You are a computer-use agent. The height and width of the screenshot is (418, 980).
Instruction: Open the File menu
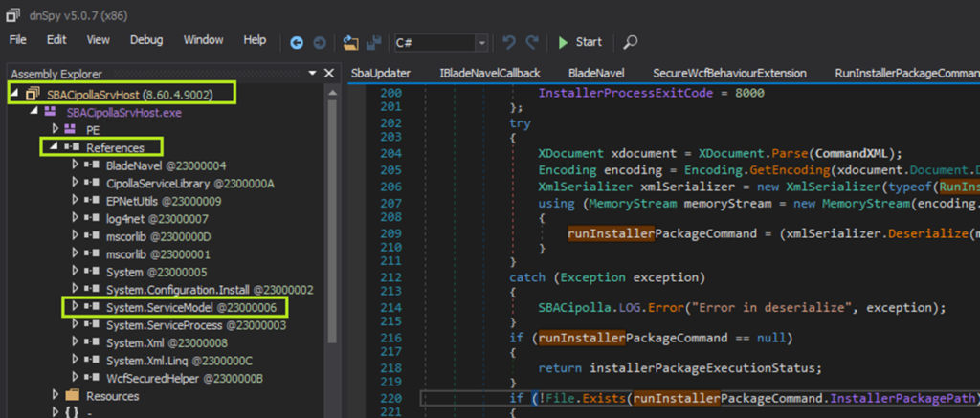pyautogui.click(x=18, y=40)
